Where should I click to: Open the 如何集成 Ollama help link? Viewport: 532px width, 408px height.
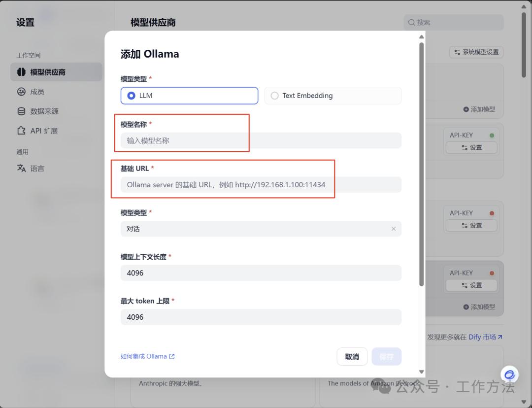click(148, 356)
